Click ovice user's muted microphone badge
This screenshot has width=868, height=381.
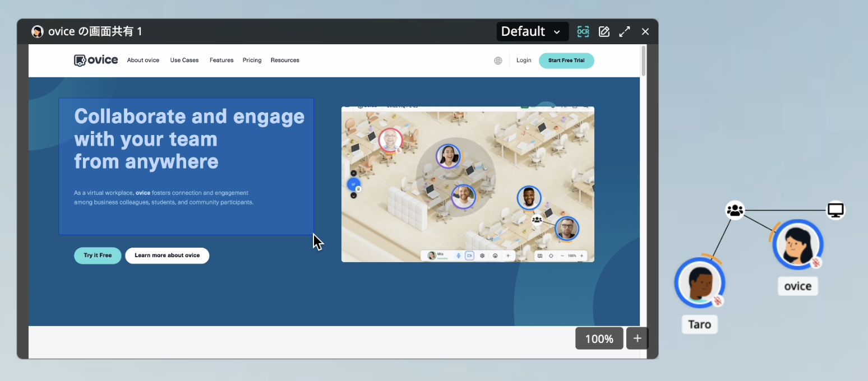[x=817, y=262]
